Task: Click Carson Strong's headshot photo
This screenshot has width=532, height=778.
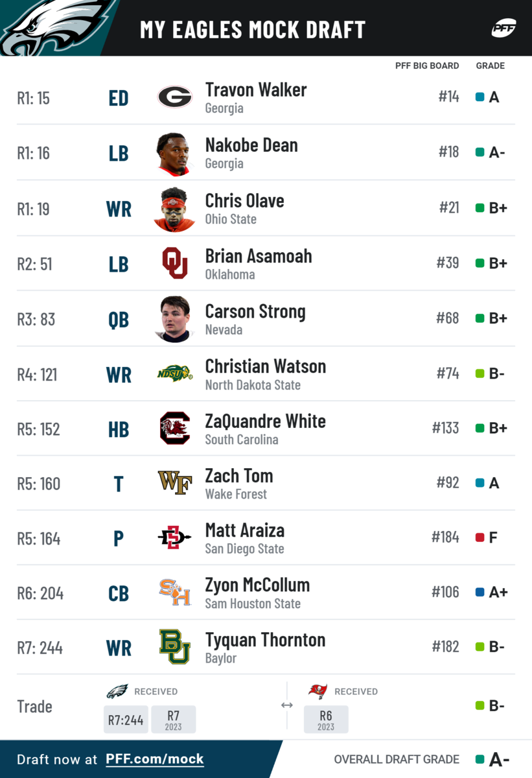Action: pos(174,319)
